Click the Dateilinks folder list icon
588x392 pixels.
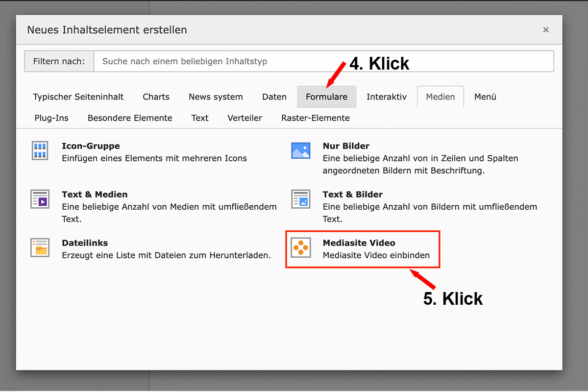tap(40, 248)
